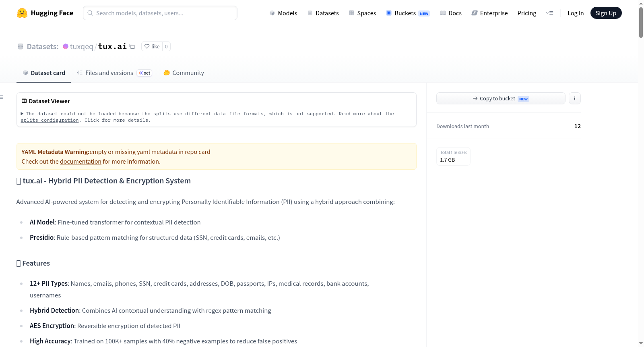Viewport: 644px width, 347px height.
Task: Switch to Files and versions tab
Action: click(114, 73)
